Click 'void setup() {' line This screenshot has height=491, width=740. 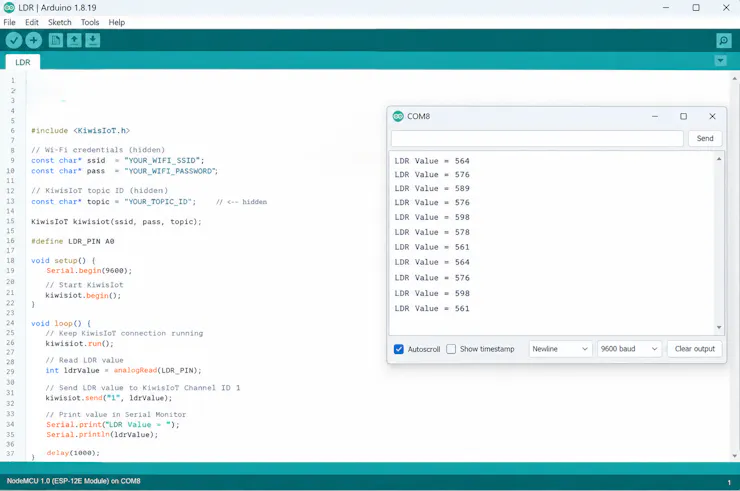point(63,261)
